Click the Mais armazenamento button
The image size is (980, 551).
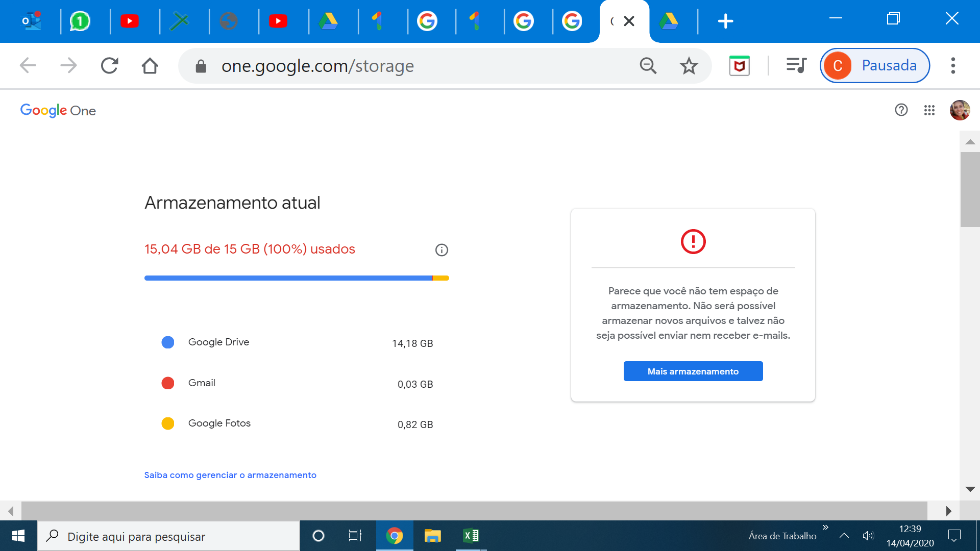[x=693, y=371]
